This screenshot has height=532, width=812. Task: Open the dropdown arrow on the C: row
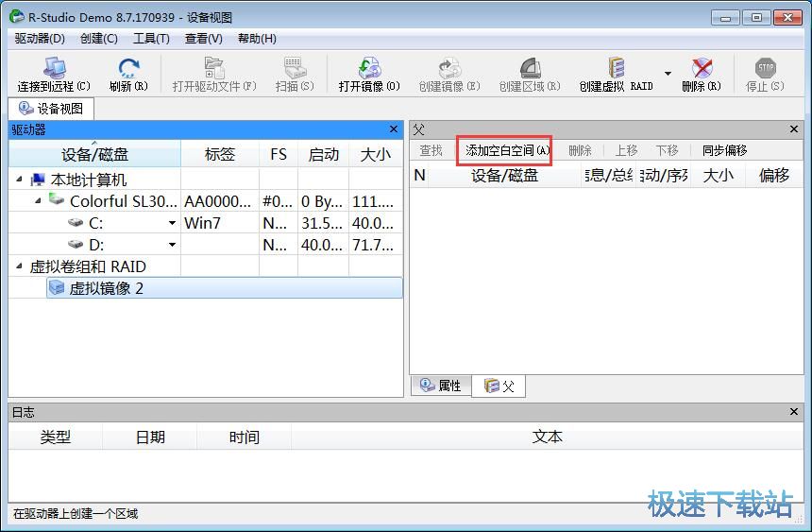pos(172,223)
